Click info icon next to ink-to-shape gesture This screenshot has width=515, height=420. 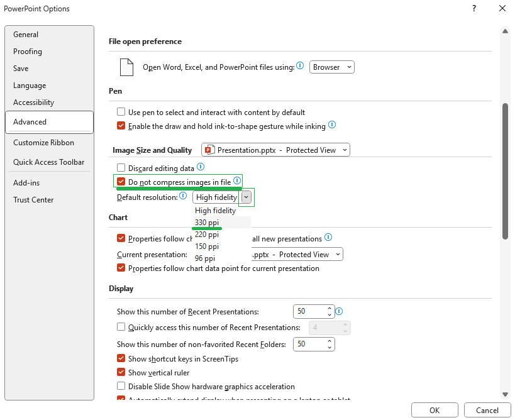[x=332, y=124]
